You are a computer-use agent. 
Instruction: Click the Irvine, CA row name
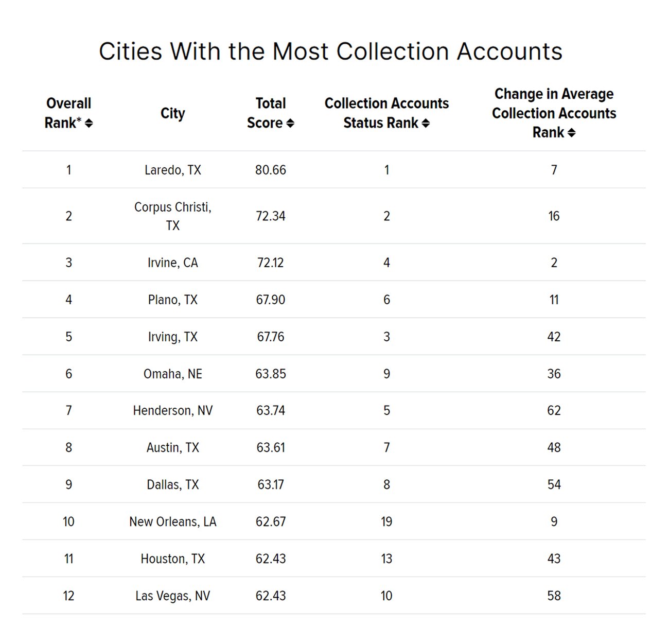click(172, 263)
